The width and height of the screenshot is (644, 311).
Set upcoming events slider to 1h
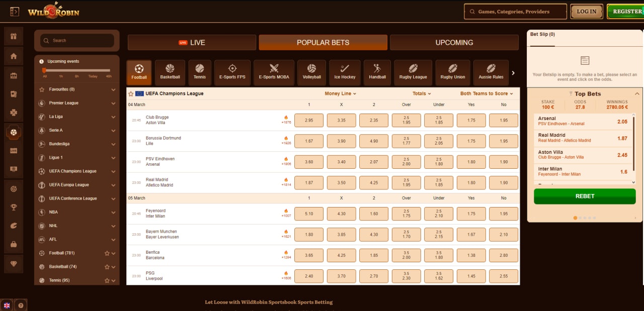(x=61, y=76)
